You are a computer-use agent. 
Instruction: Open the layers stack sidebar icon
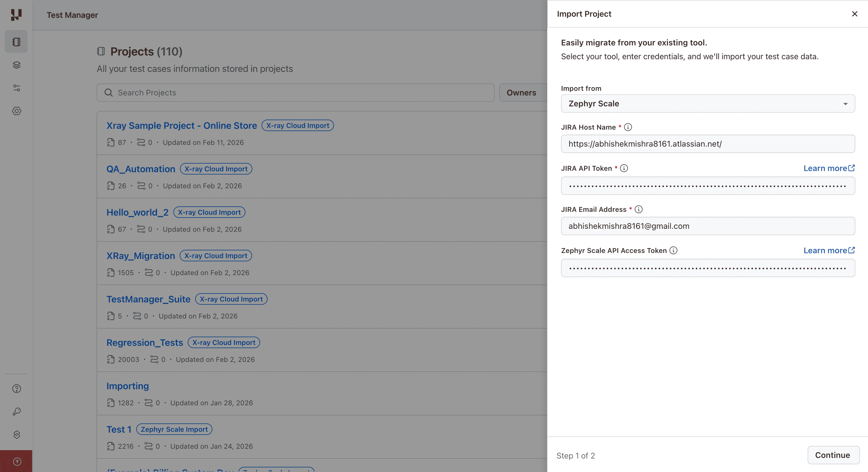(x=16, y=65)
